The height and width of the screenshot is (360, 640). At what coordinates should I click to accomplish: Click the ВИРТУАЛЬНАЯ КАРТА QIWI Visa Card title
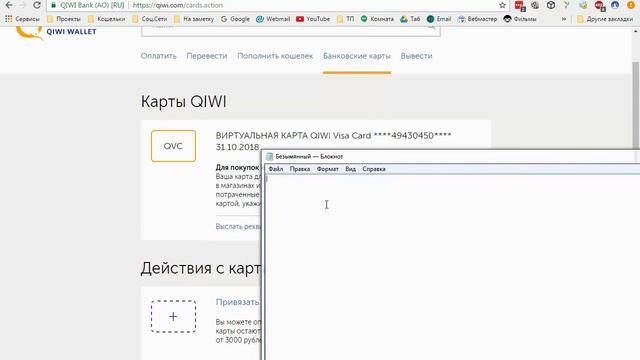pyautogui.click(x=333, y=136)
